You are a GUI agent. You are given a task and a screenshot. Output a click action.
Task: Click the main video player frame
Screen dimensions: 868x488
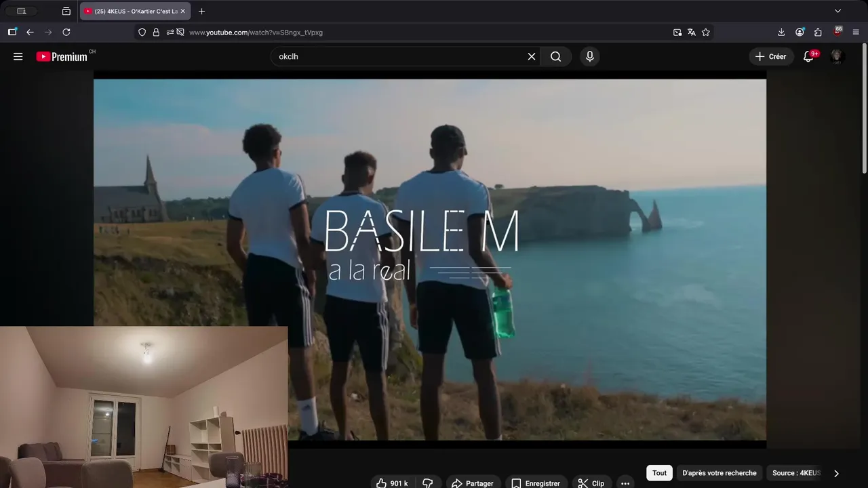click(x=430, y=260)
